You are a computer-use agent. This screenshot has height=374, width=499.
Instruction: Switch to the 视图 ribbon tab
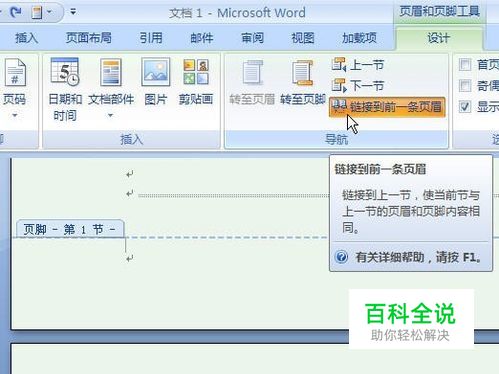[x=303, y=38]
